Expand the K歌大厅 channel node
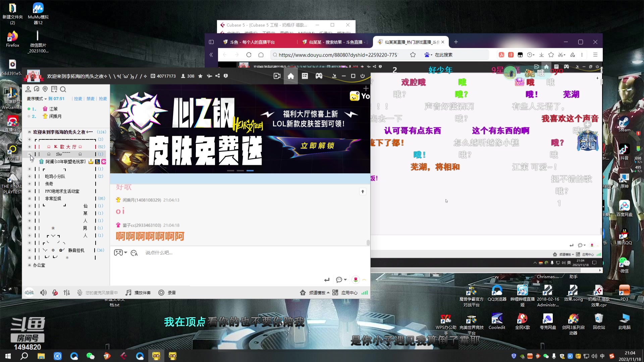Image resolution: width=644 pixels, height=362 pixels. click(30, 147)
